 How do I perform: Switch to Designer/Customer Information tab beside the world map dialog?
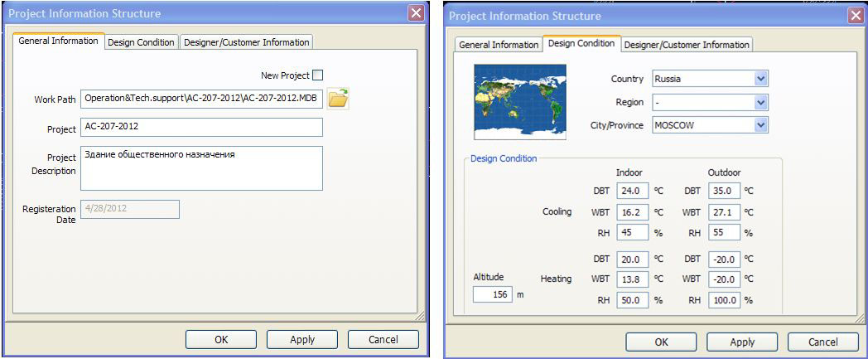pos(687,45)
